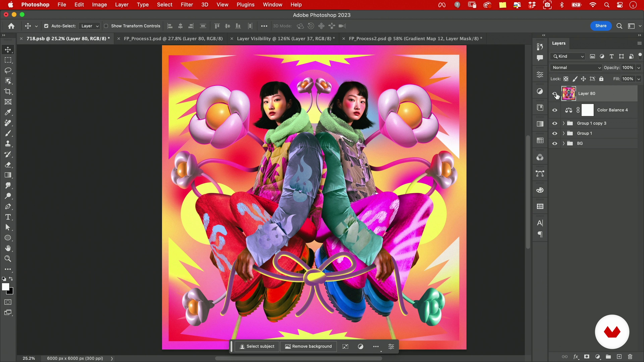
Task: Delete layer with trash icon
Action: (630, 356)
